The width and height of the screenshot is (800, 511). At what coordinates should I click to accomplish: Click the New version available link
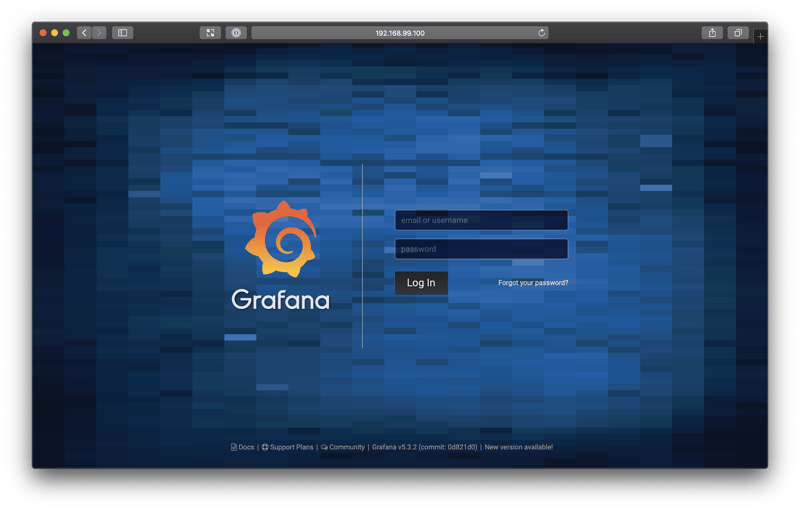coord(518,447)
